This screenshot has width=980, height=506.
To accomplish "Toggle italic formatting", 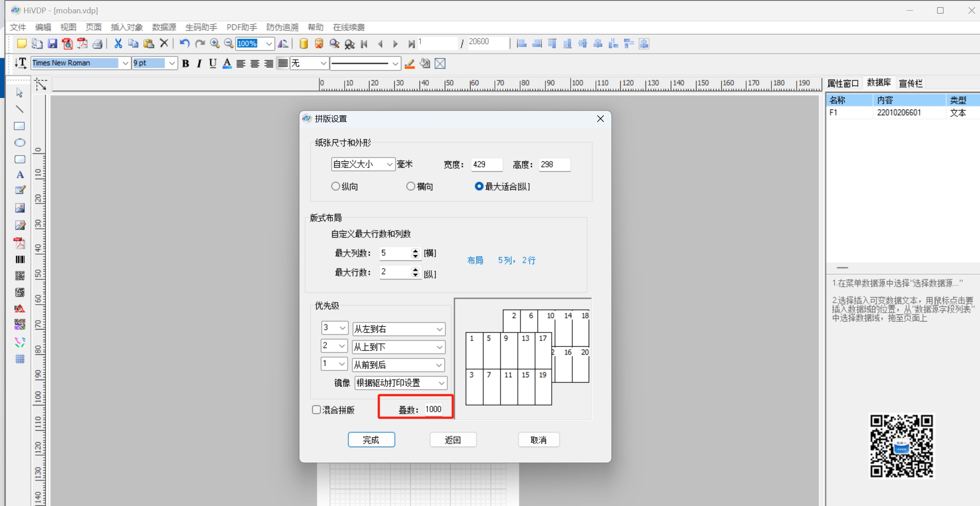I will coord(199,63).
